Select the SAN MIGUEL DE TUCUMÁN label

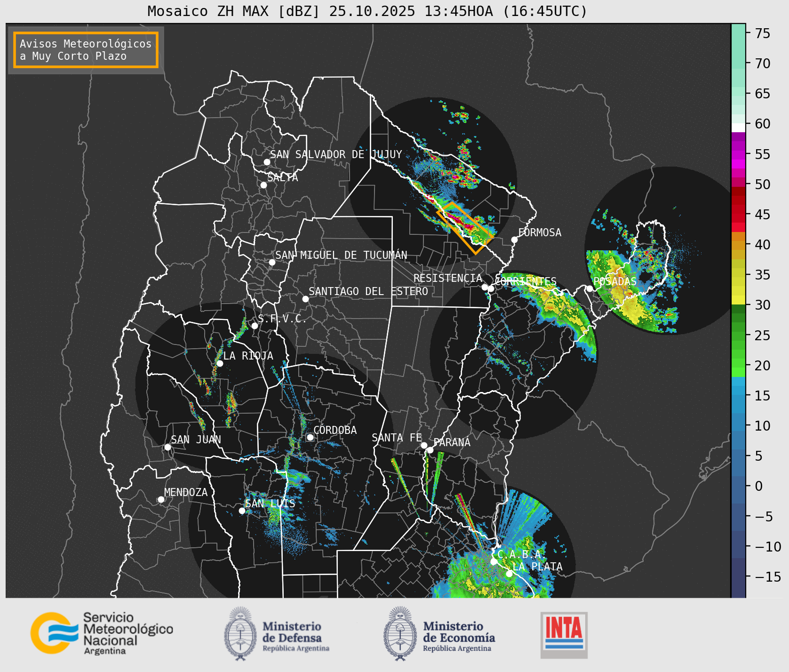341,255
